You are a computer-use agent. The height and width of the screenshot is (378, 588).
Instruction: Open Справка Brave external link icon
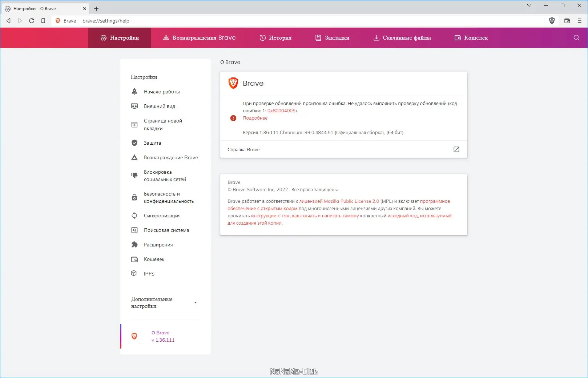tap(456, 149)
